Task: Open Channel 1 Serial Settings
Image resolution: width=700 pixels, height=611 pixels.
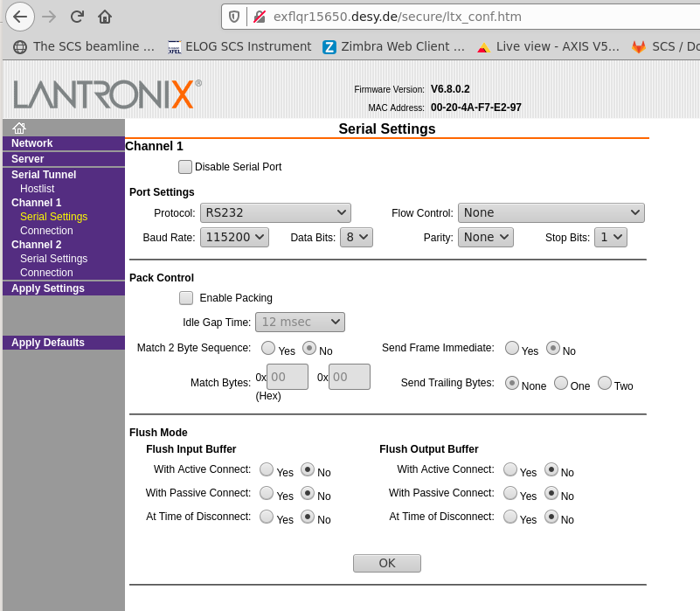Action: coord(53,217)
